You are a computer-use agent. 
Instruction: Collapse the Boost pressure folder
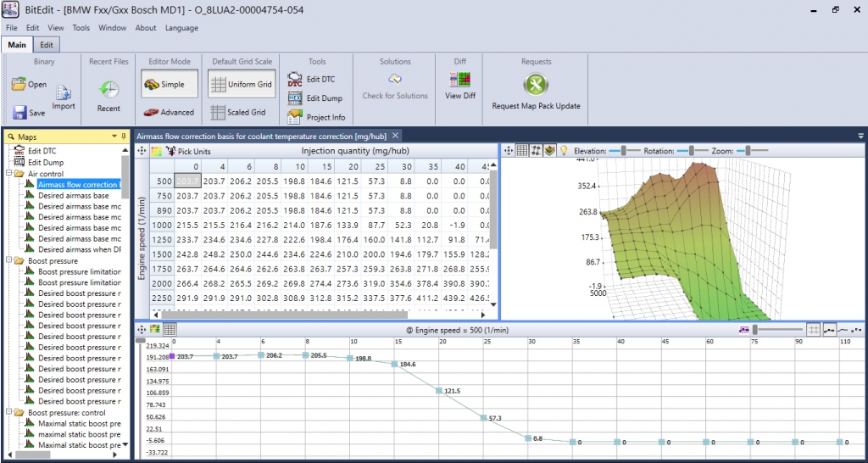(8, 260)
